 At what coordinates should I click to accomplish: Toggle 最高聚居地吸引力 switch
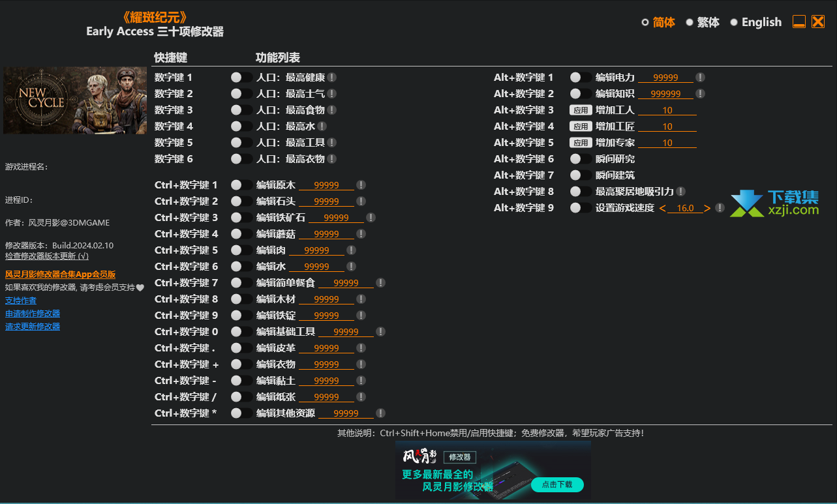coord(581,191)
